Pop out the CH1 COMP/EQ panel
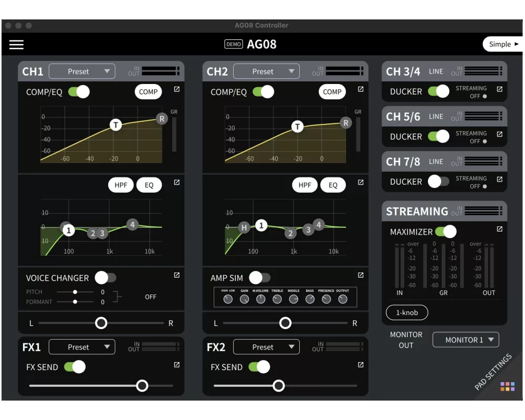 (176, 90)
